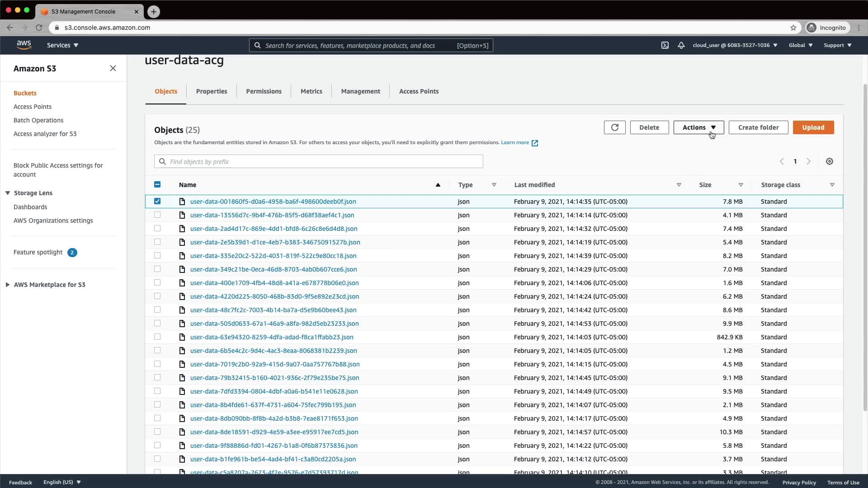Uncheck the first user-data-001860f5 object checkbox
The width and height of the screenshot is (868, 488).
click(157, 201)
